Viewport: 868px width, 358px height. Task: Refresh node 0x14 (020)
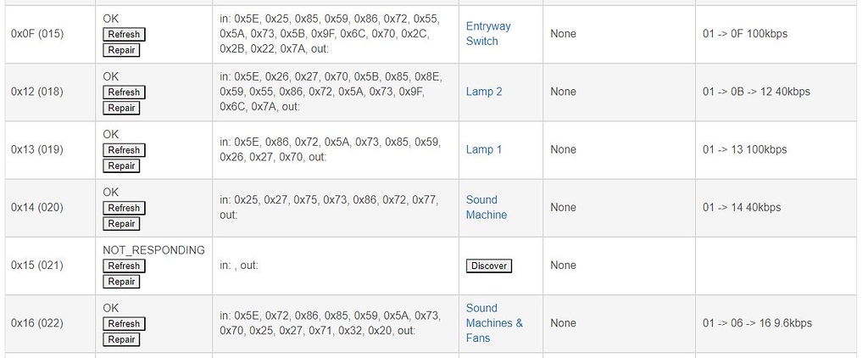(124, 208)
